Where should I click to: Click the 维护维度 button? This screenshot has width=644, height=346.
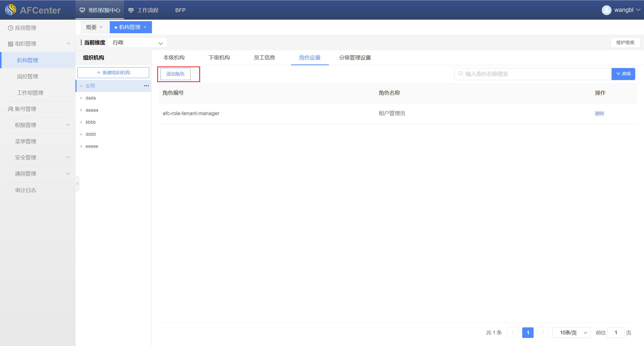(625, 43)
